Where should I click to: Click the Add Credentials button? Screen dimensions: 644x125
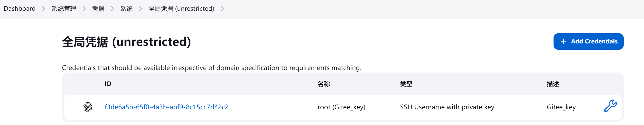click(588, 41)
